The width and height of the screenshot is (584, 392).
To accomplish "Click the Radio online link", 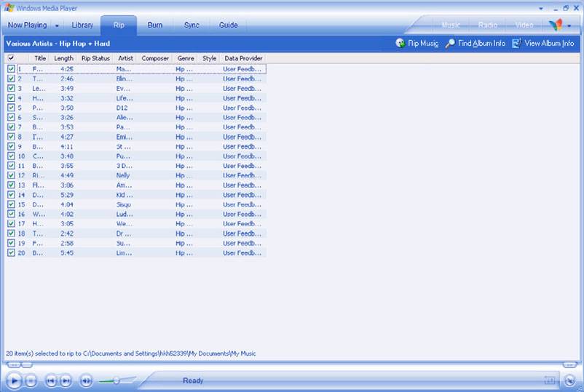I will pos(488,25).
